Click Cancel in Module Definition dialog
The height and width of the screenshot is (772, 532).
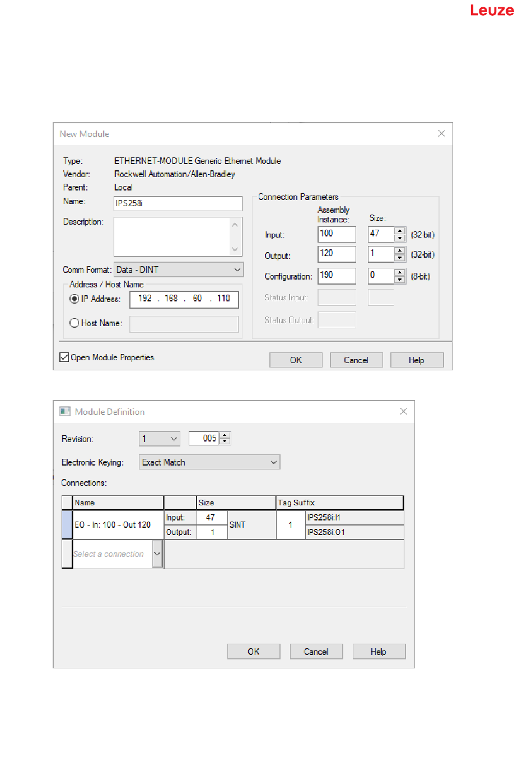[316, 652]
